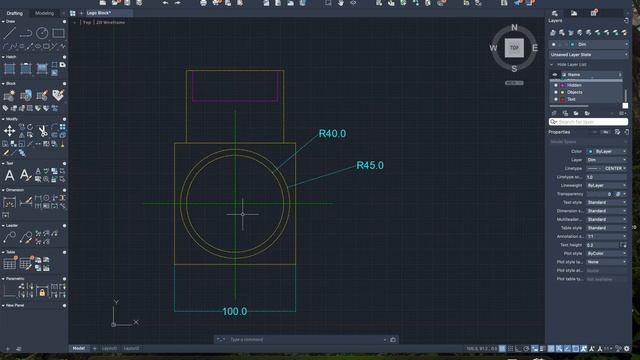Toggle Modify panel options dot

[x=64, y=119]
